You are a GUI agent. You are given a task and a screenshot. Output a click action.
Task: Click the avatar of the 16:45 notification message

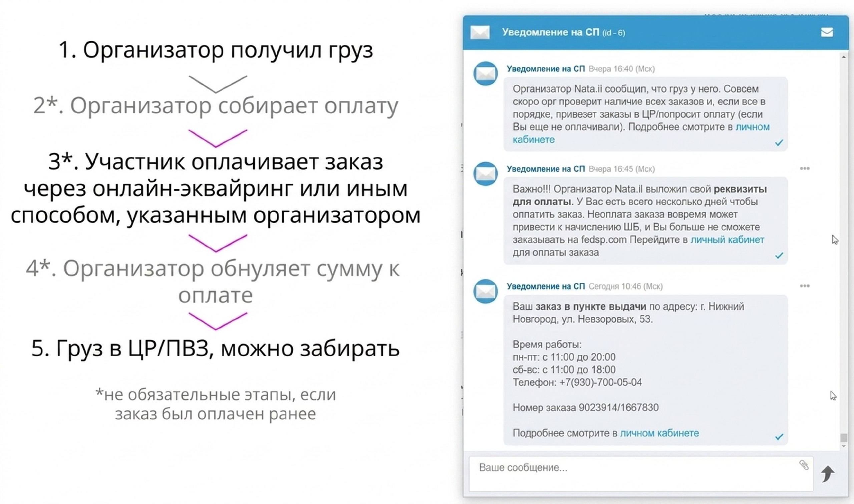[x=485, y=174]
